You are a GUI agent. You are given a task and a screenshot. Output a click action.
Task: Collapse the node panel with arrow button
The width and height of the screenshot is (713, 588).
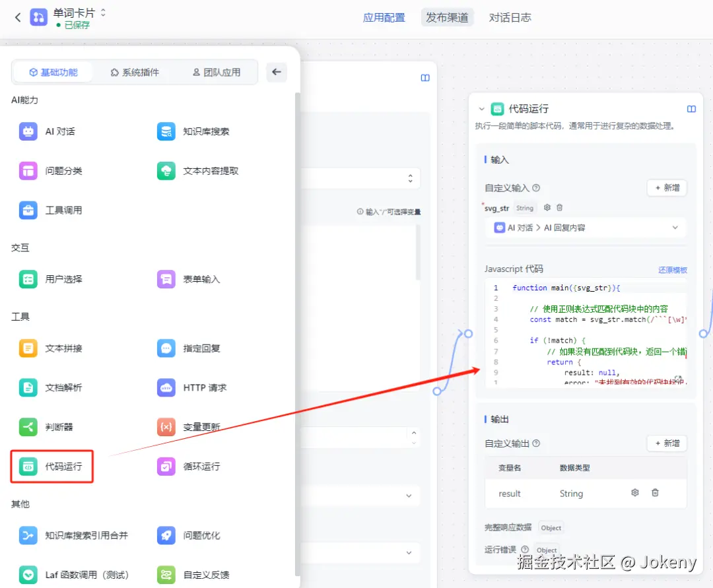coord(277,72)
